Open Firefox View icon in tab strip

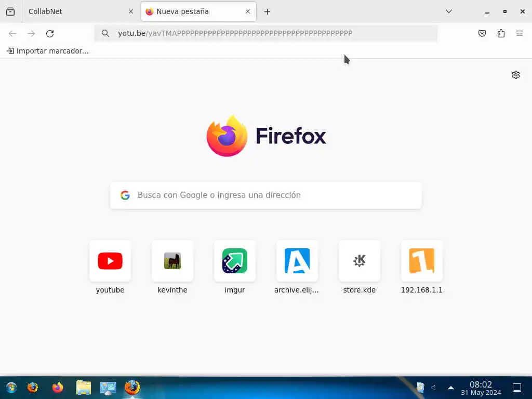pyautogui.click(x=10, y=11)
